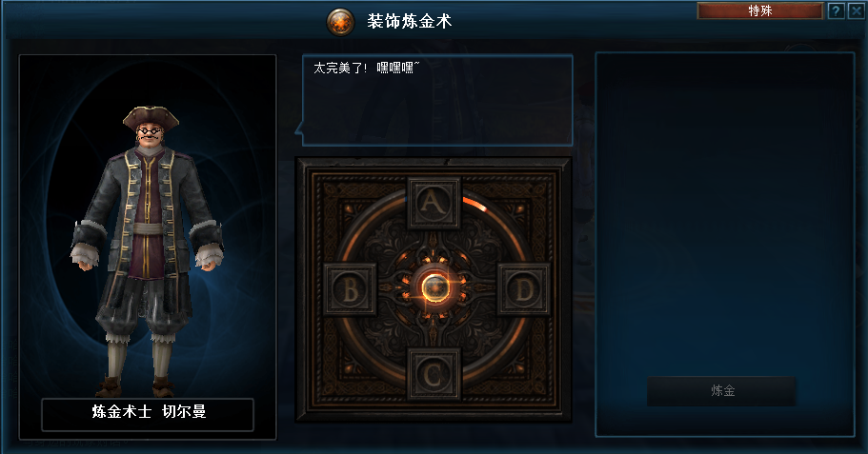Click the 装饰炼金术 window title text

[410, 22]
